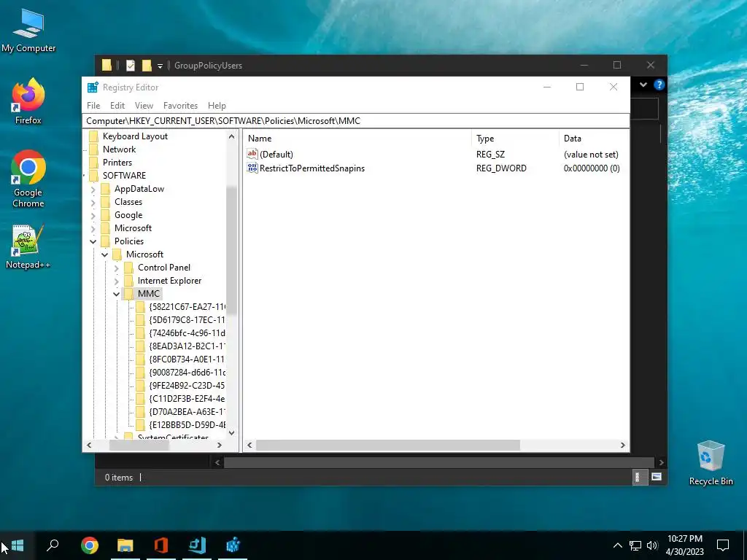747x560 pixels.
Task: Open the My Computer desktop icon
Action: [x=28, y=31]
